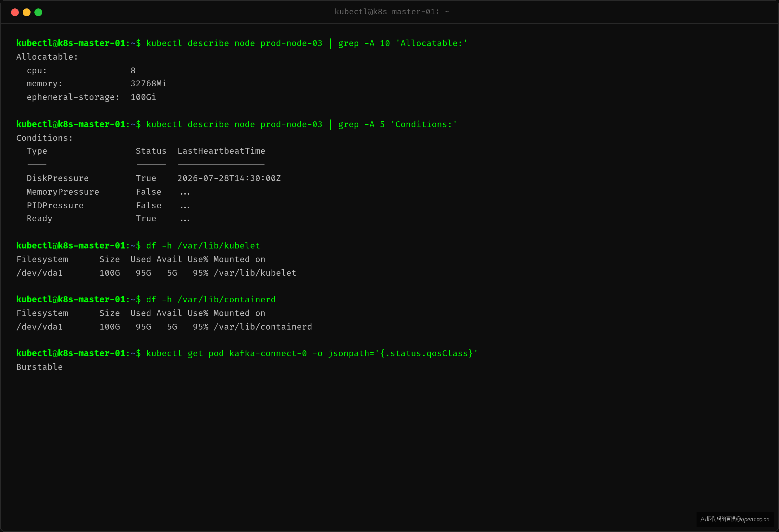Click the 'False' status of PIDPressure

(x=148, y=205)
